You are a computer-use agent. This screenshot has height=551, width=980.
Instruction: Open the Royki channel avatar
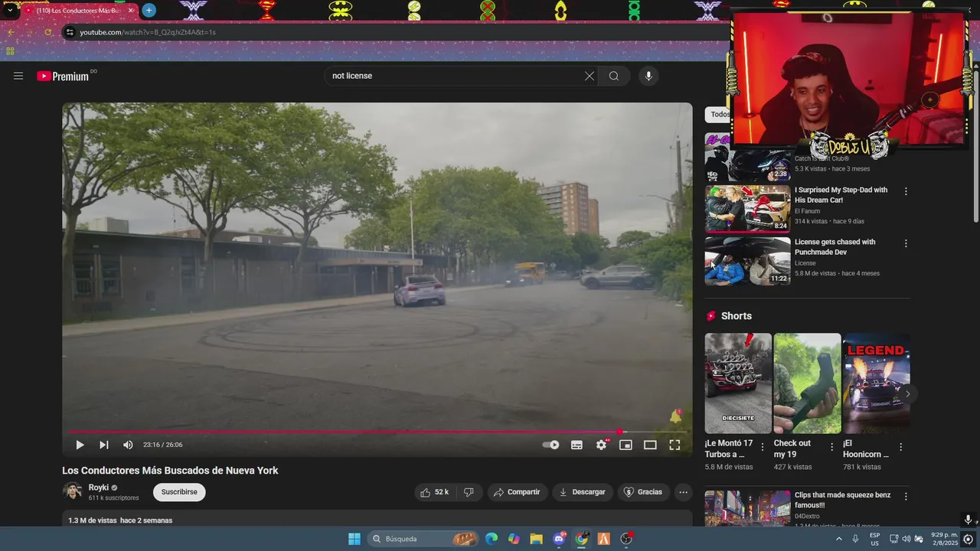[73, 491]
